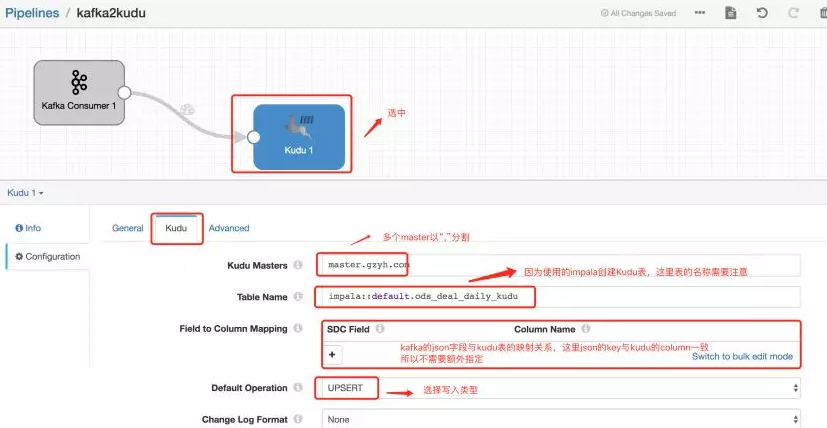Switch to the Kudu tab
827x428 pixels.
pyautogui.click(x=176, y=228)
